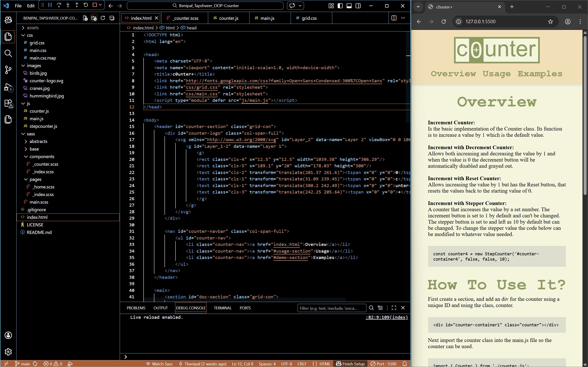Click the debug Stop square icon

(95, 5)
